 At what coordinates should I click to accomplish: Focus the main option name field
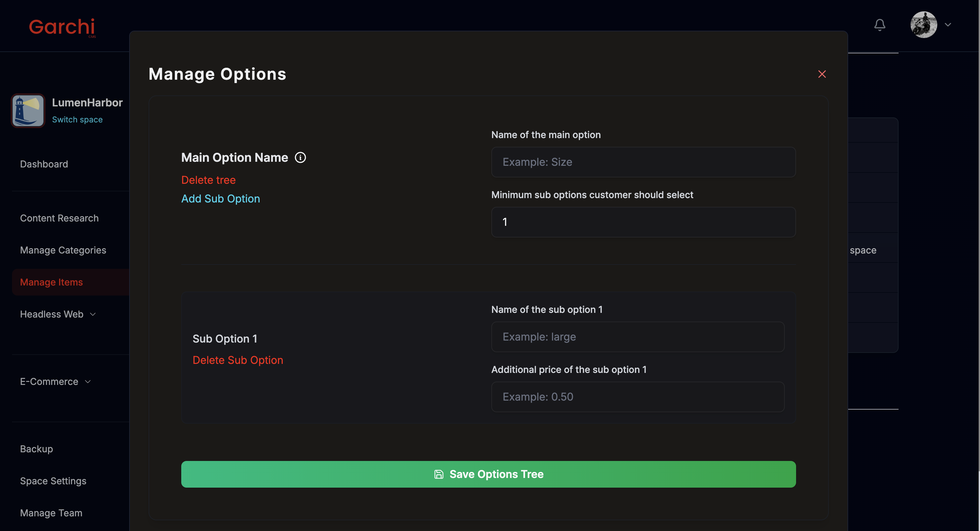click(x=643, y=162)
